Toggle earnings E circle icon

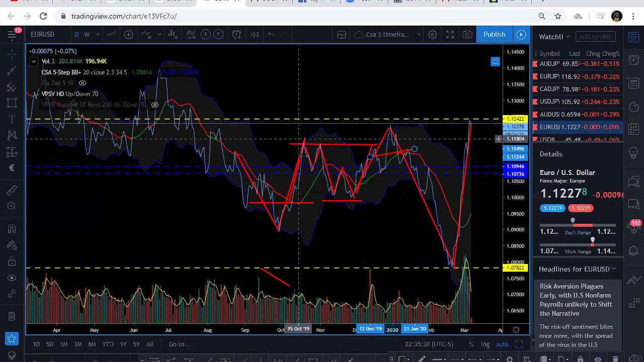(x=205, y=34)
